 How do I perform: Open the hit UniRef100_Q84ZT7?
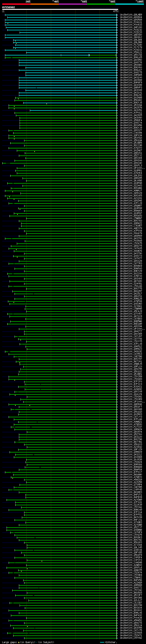click(x=131, y=331)
